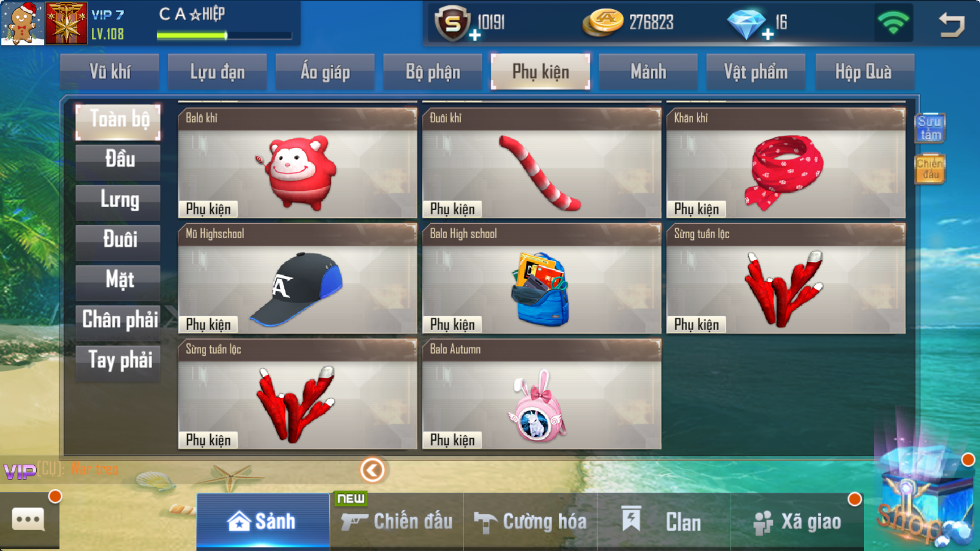The width and height of the screenshot is (980, 551).
Task: Click the back arrow icon
Action: click(x=952, y=24)
